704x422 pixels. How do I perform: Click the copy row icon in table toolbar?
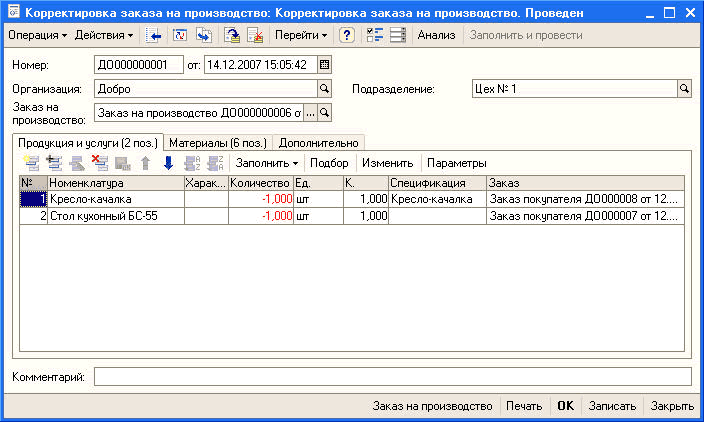(x=54, y=163)
